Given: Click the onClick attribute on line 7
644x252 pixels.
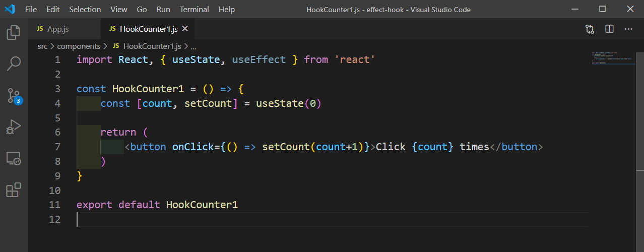Looking at the screenshot, I should [193, 147].
